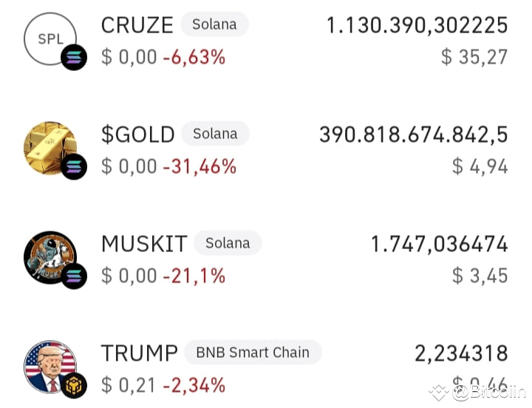This screenshot has width=532, height=408.
Task: Open the MUSKIT token name
Action: (x=144, y=244)
